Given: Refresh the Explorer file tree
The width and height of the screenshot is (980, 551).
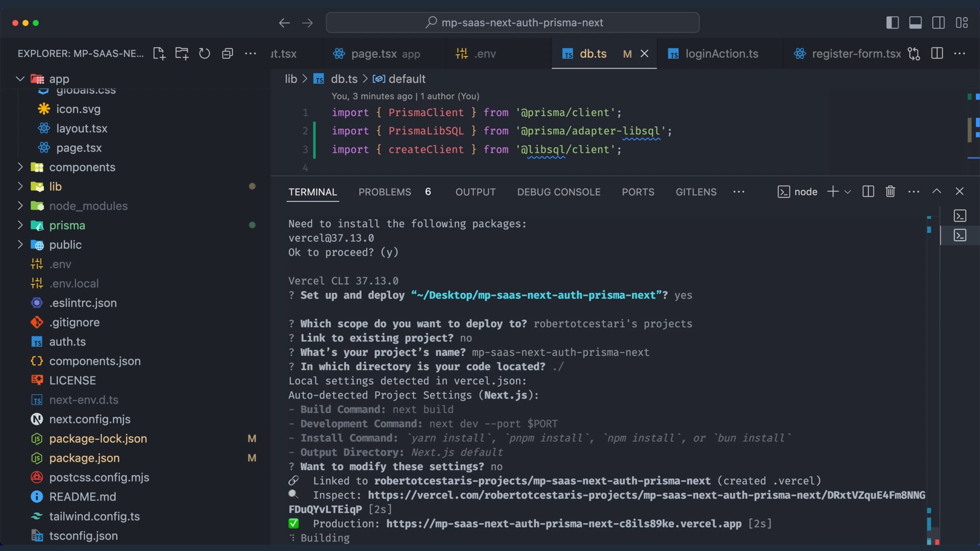Looking at the screenshot, I should (x=205, y=54).
